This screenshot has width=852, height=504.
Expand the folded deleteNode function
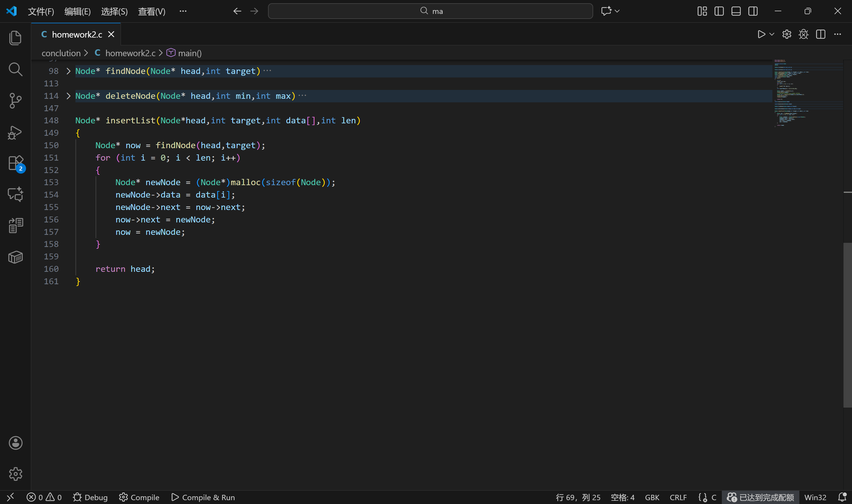(68, 96)
